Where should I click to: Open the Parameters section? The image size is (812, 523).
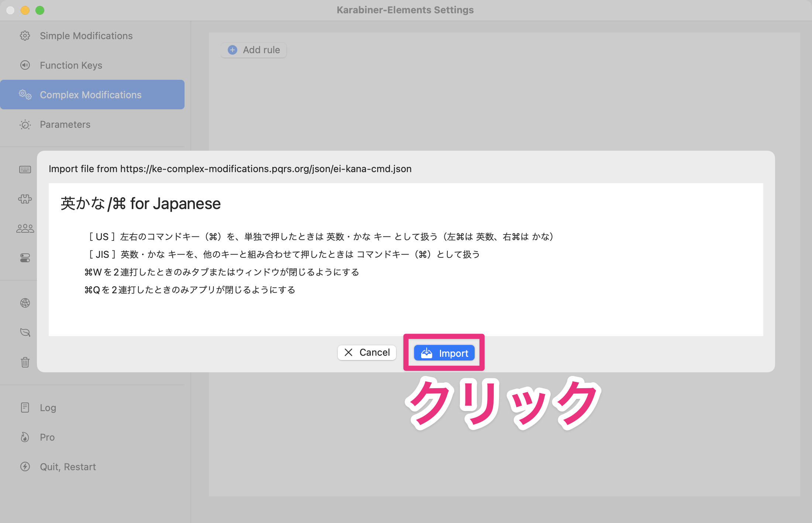tap(65, 124)
